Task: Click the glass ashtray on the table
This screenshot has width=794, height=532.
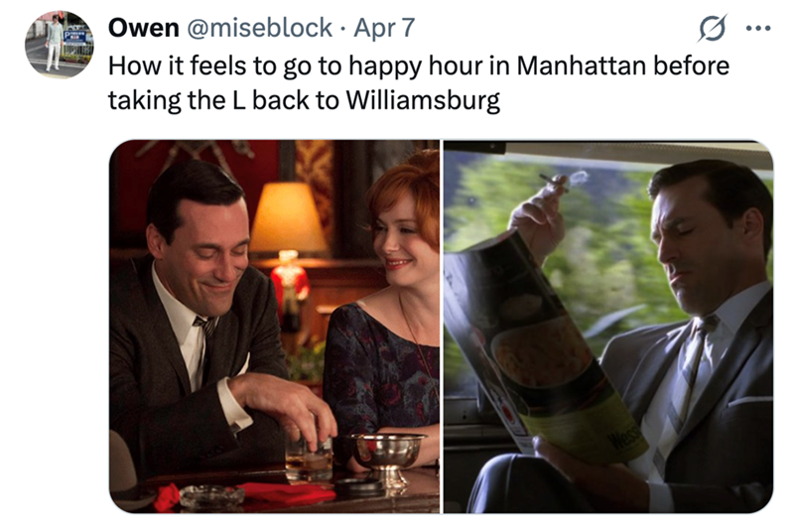Action: 211,495
